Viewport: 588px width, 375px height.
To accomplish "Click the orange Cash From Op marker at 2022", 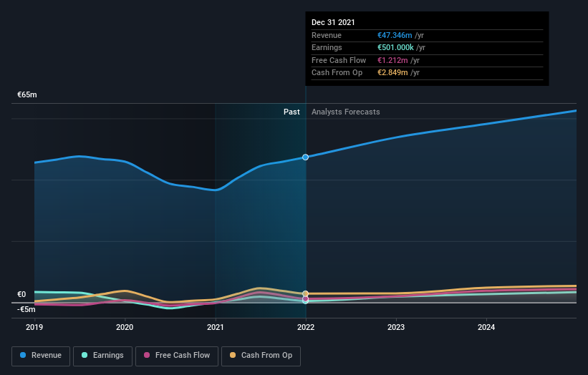I will point(306,293).
